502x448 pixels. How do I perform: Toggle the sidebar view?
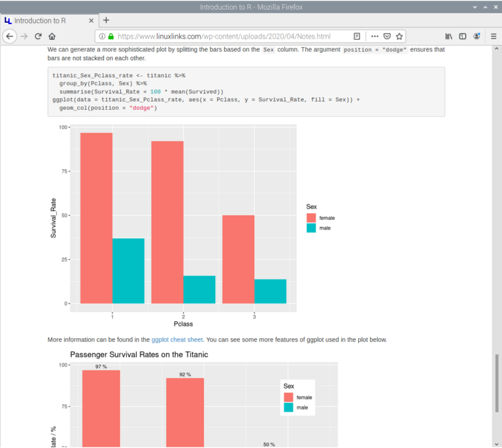click(x=463, y=36)
